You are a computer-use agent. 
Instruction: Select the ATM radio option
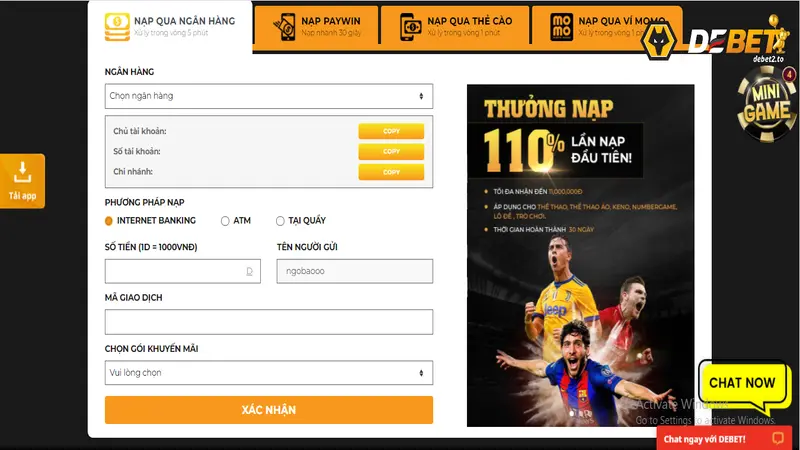pos(225,221)
